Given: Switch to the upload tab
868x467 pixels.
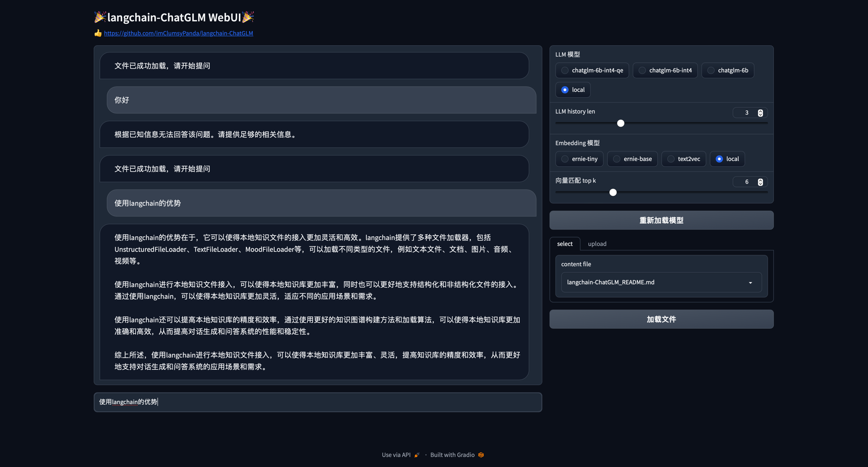Looking at the screenshot, I should (x=597, y=244).
